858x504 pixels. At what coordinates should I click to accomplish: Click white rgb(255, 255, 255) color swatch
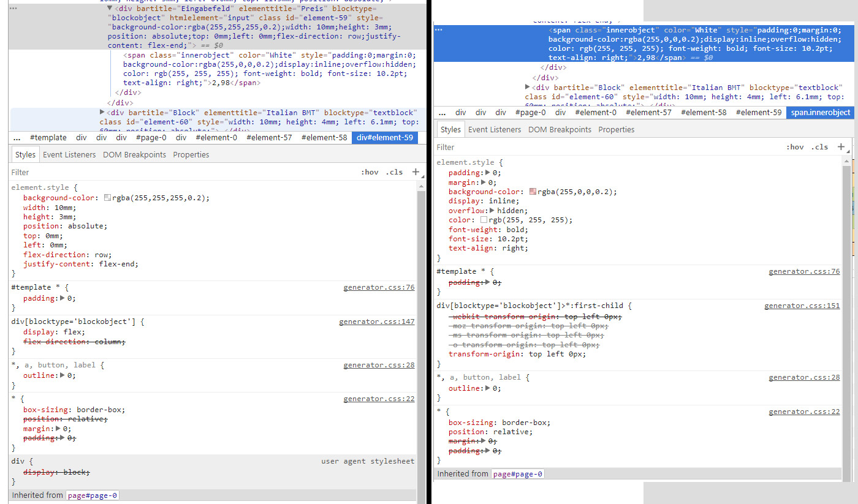coord(484,220)
